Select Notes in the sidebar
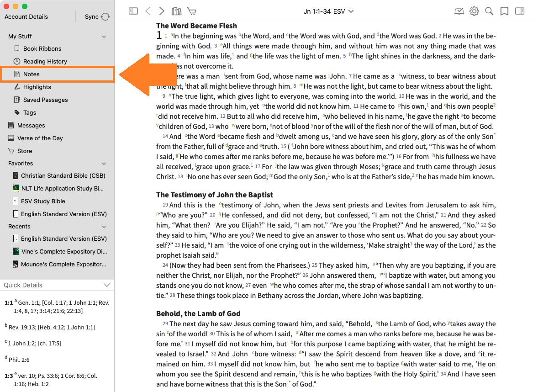Screen dimensions: 538x392 coord(32,74)
